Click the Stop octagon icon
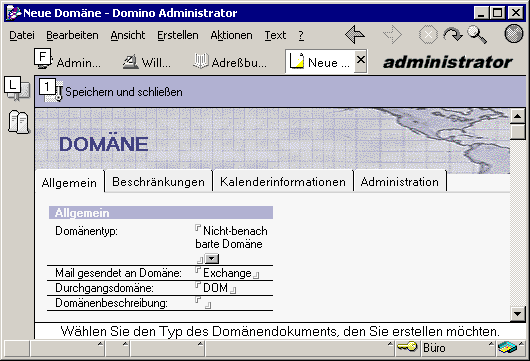Image resolution: width=530 pixels, height=361 pixels. pos(428,34)
